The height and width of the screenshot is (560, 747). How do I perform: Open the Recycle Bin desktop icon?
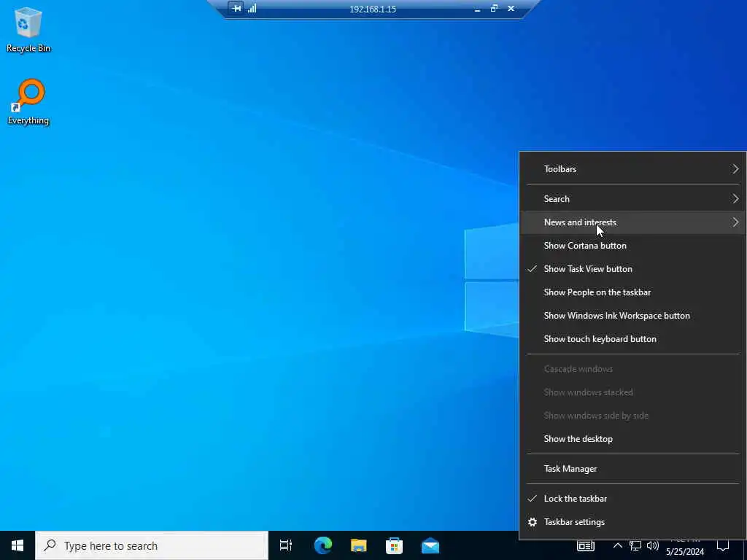coord(28,29)
